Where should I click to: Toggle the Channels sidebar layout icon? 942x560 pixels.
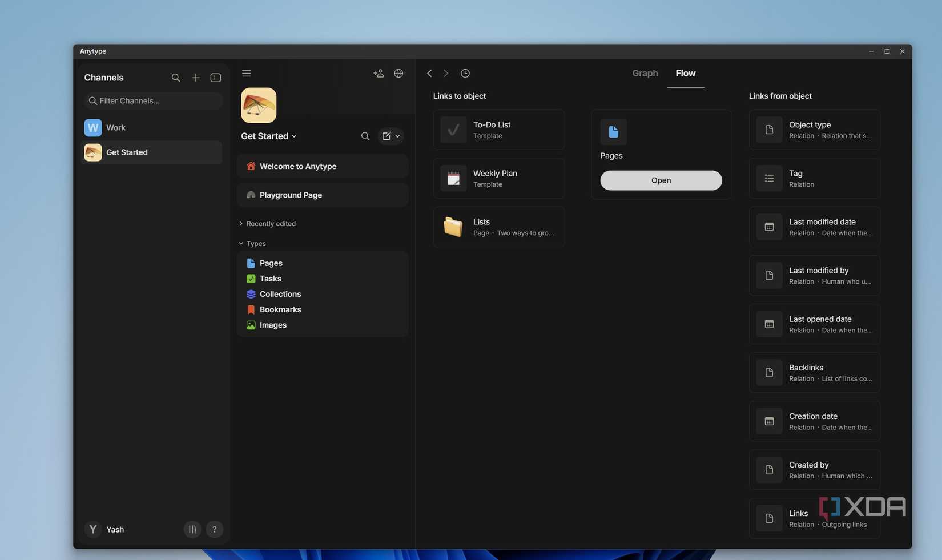click(216, 78)
